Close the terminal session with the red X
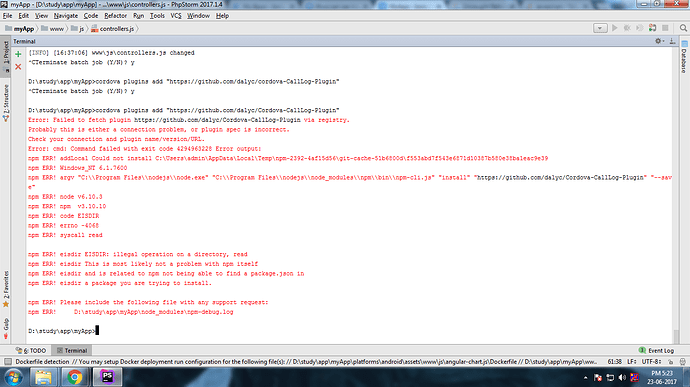Viewport: 690px width, 387px height. 18,67
